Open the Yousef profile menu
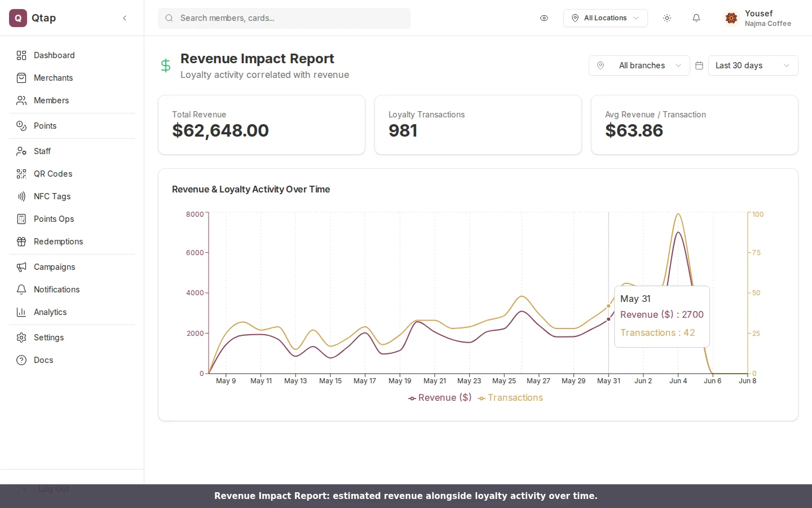The height and width of the screenshot is (508, 812). [x=758, y=18]
